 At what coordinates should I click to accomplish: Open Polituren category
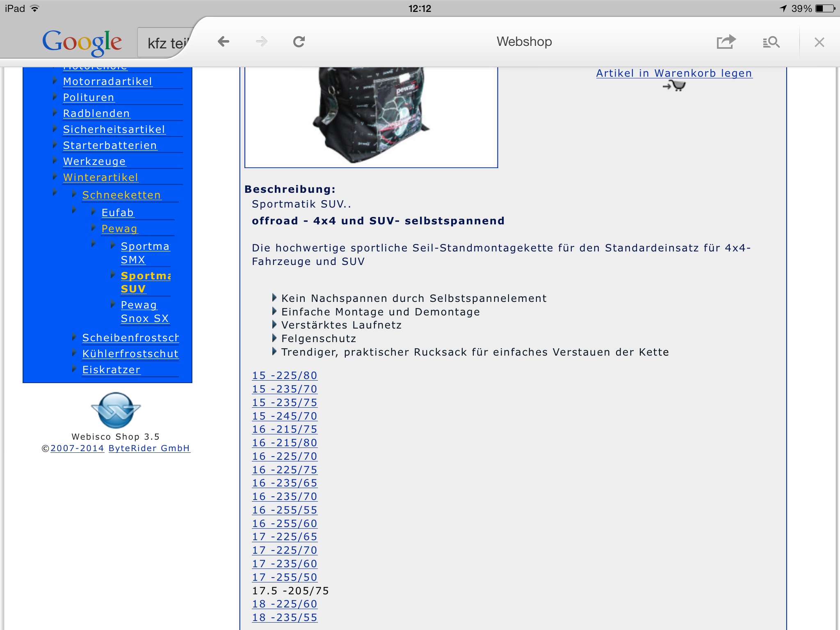point(89,97)
